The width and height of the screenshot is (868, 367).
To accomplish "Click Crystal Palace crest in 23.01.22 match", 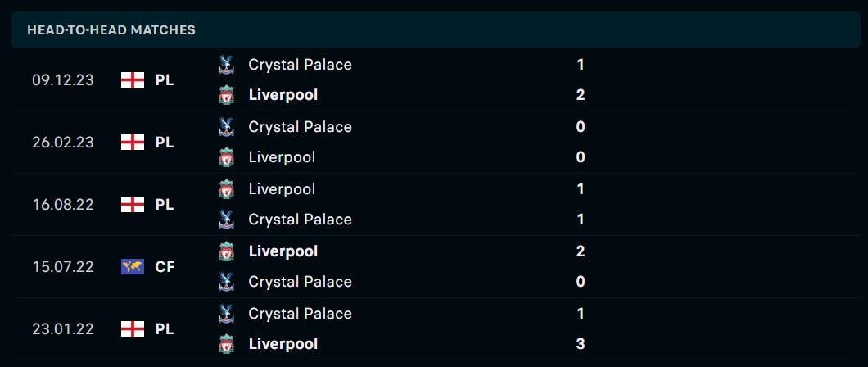I will point(227,313).
